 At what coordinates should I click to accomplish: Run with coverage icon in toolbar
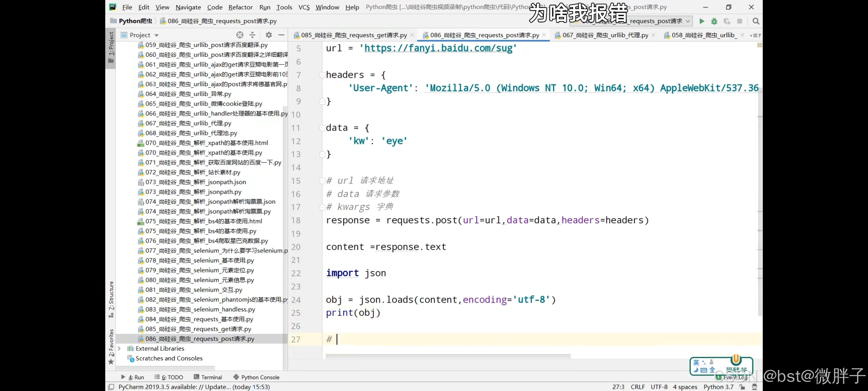tap(727, 21)
